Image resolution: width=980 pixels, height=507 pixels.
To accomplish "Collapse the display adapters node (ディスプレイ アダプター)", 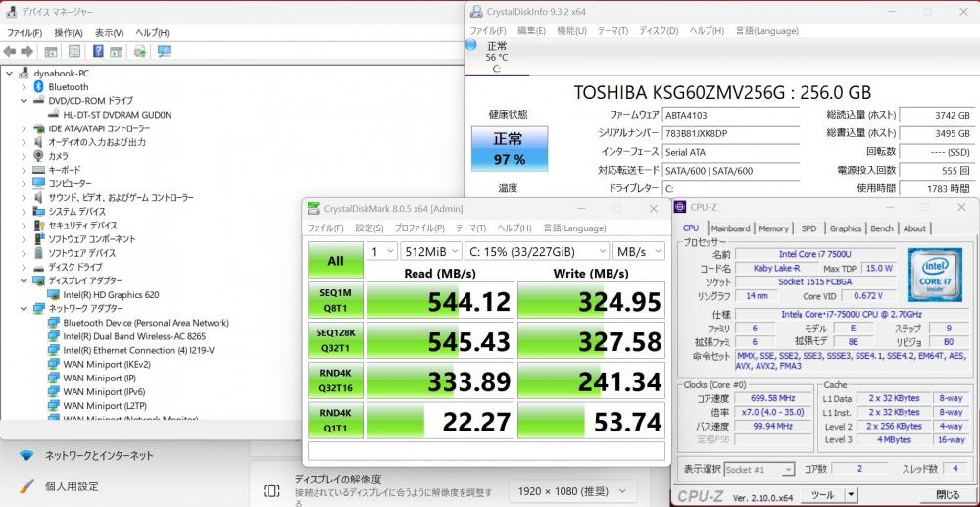I will tap(24, 280).
